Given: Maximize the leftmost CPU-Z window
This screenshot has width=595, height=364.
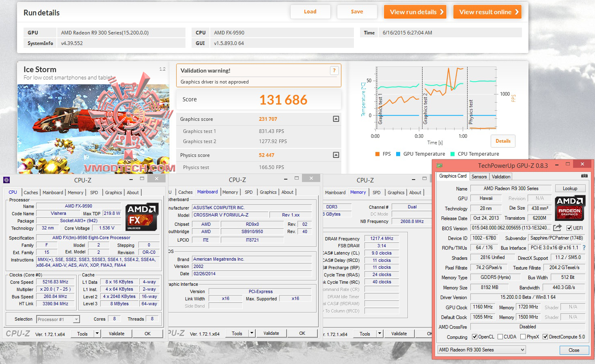Looking at the screenshot, I should pyautogui.click(x=142, y=179).
